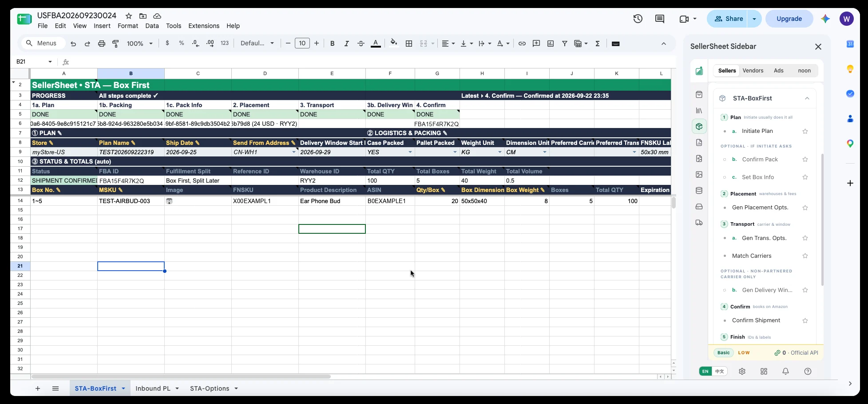Open fill color picker

click(393, 44)
